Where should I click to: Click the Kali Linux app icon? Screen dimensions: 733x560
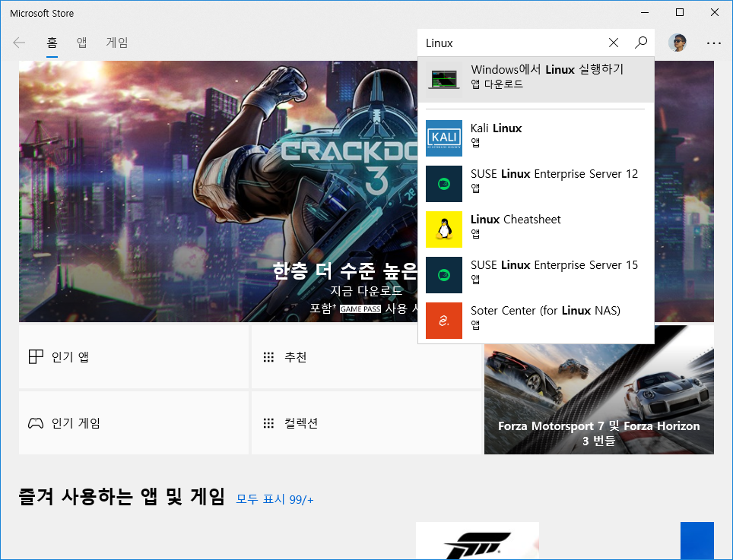tap(444, 138)
